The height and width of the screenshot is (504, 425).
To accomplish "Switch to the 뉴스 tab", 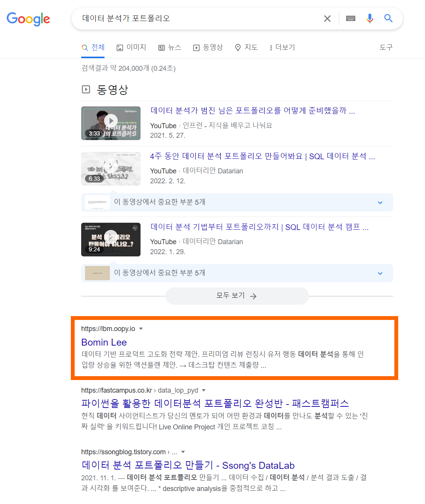I will (x=170, y=47).
